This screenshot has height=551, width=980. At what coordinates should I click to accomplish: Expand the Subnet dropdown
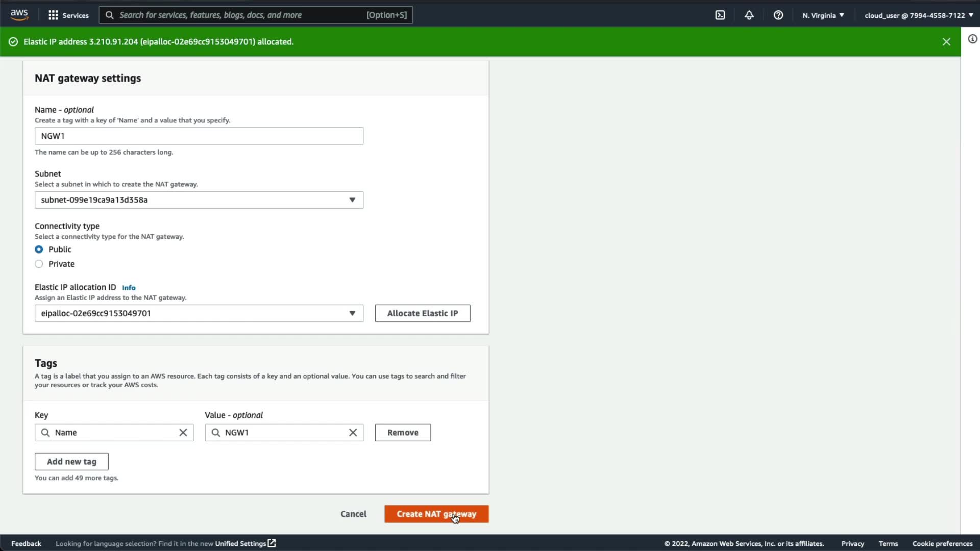point(199,200)
